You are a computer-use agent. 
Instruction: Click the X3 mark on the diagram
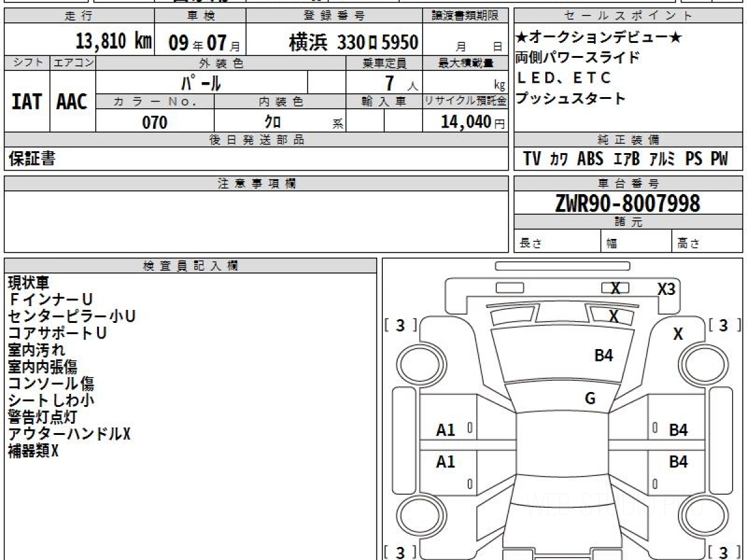click(667, 289)
